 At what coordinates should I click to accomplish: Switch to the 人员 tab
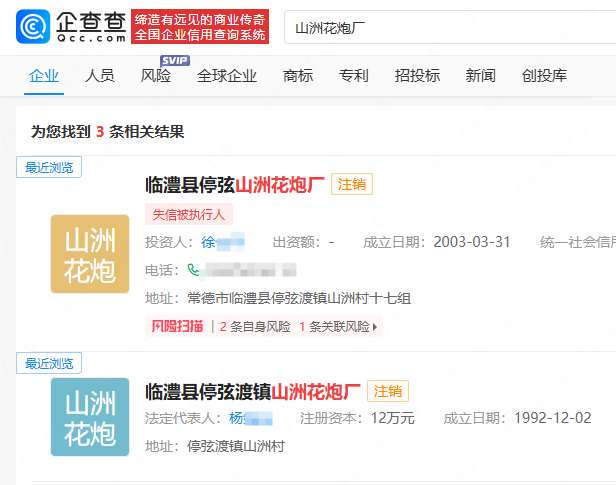(x=100, y=76)
